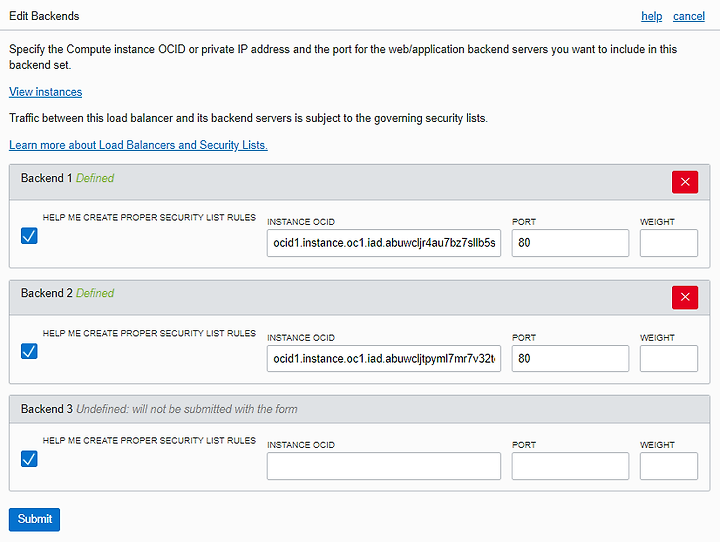Focus Backend 1 Instance OCID field
The height and width of the screenshot is (542, 720).
[x=384, y=243]
